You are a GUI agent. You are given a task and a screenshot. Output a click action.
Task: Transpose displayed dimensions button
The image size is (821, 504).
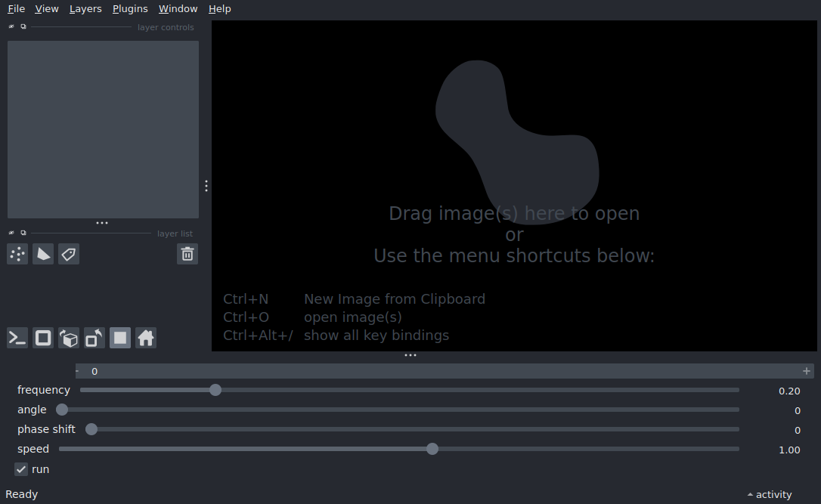(94, 338)
